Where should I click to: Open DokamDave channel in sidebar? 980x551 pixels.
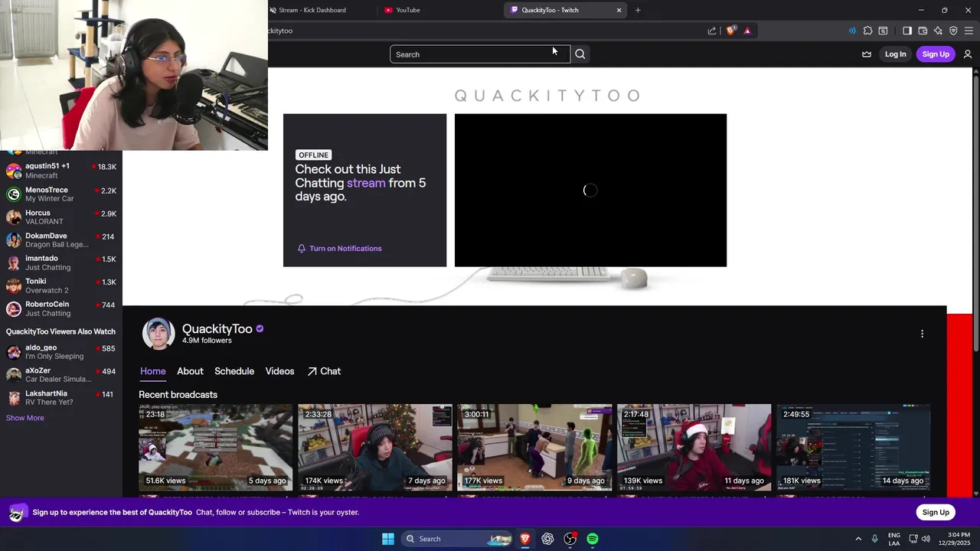pos(61,240)
